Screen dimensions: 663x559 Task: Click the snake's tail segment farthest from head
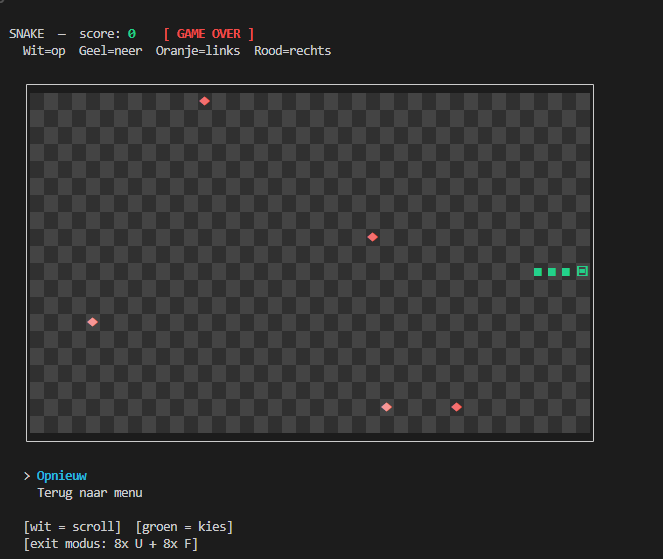point(538,272)
